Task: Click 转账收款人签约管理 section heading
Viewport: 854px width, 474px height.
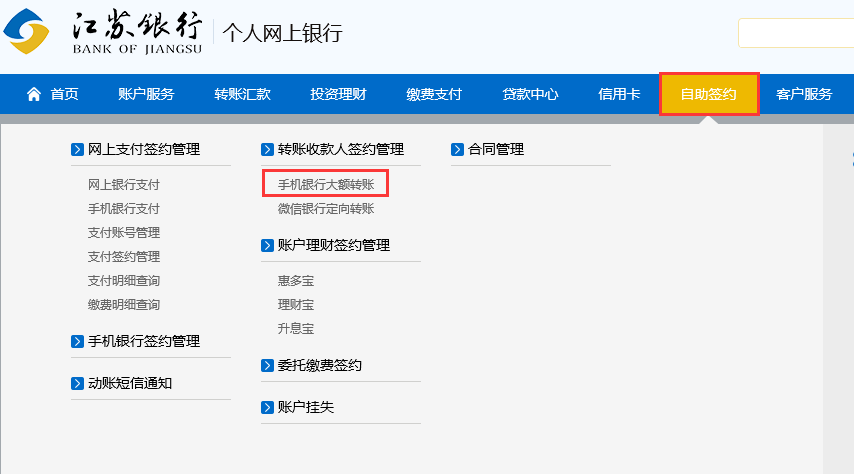Action: (x=341, y=149)
